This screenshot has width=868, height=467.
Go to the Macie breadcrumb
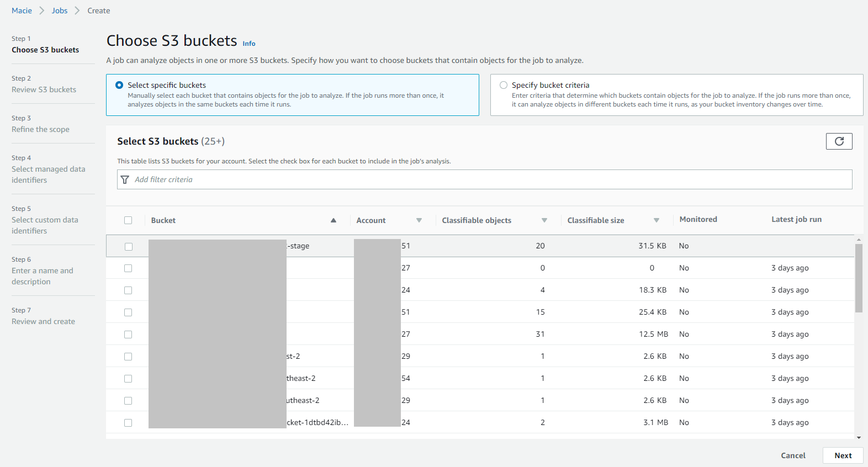pos(22,10)
